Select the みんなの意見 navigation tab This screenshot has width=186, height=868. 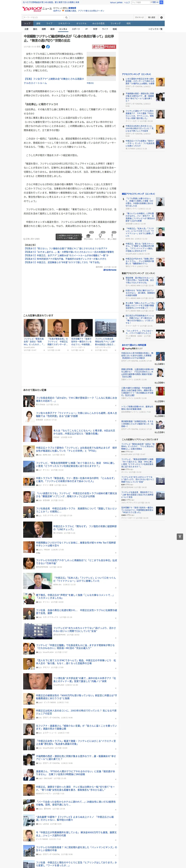click(99, 24)
